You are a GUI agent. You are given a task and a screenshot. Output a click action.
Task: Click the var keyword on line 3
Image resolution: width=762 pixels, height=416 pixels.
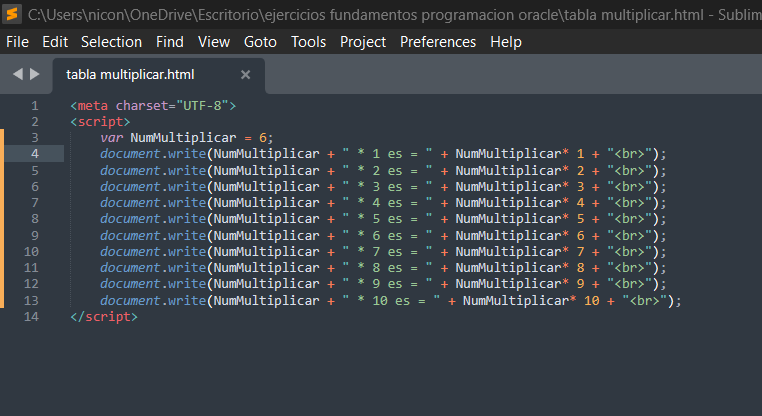[x=112, y=138]
